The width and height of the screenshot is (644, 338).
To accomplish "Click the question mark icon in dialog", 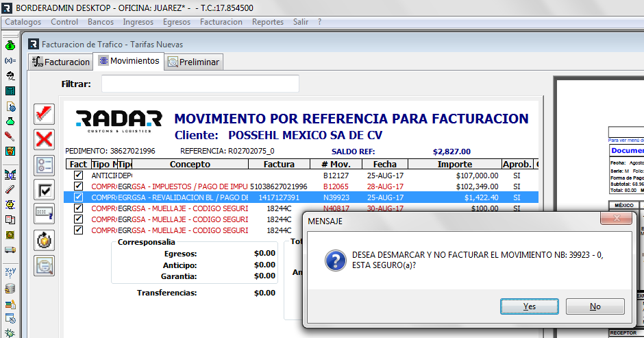I will pyautogui.click(x=335, y=261).
